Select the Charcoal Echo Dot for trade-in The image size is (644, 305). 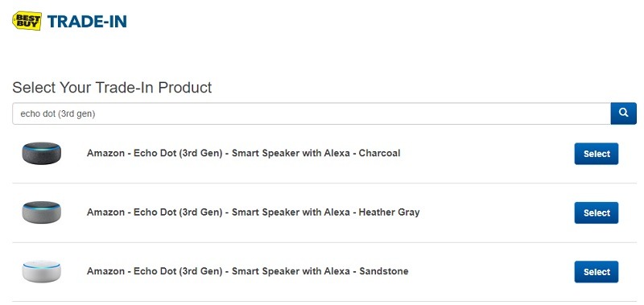pos(597,154)
